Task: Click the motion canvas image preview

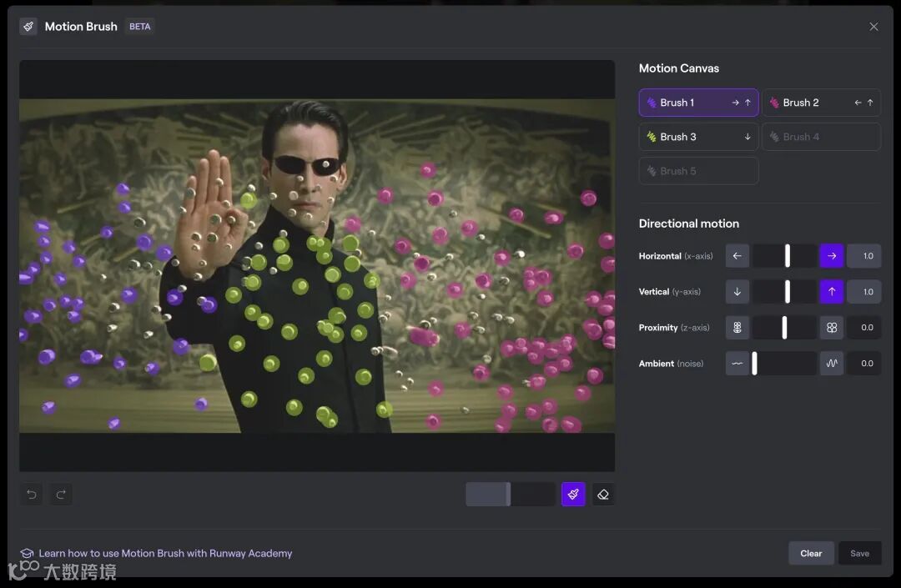Action: 317,266
